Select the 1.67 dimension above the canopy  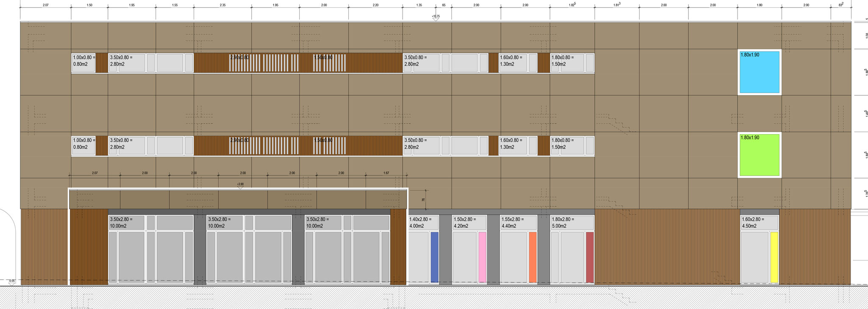click(x=386, y=173)
